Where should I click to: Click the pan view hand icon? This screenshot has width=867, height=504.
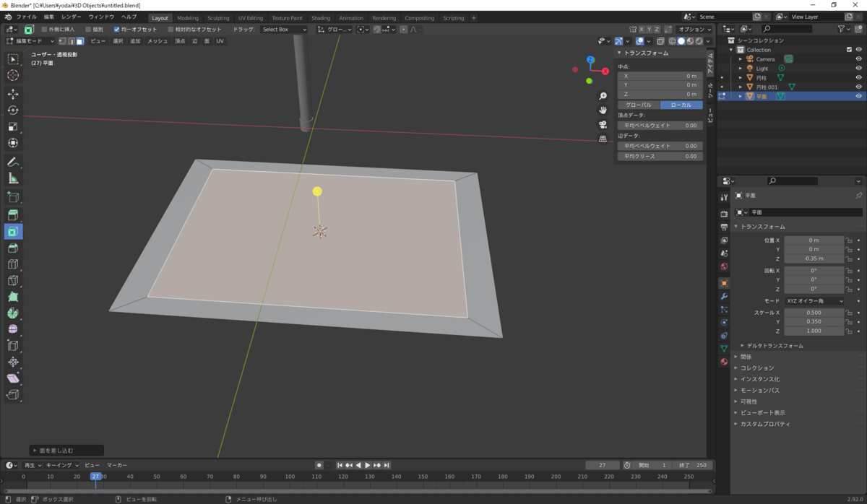point(603,110)
